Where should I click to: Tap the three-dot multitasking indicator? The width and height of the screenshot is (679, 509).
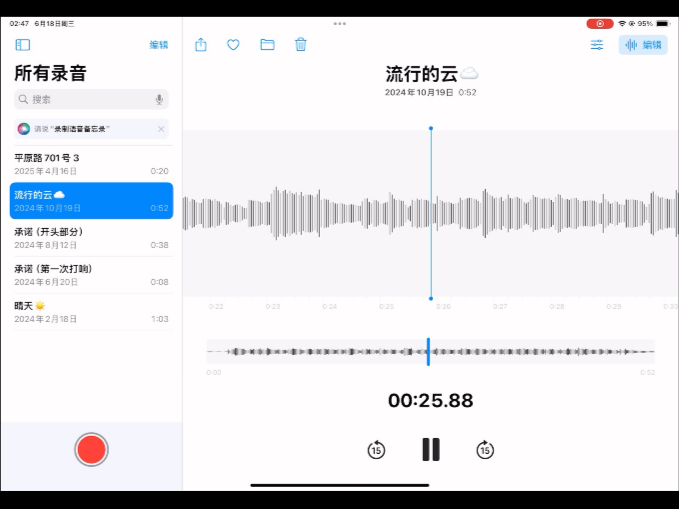point(340,23)
